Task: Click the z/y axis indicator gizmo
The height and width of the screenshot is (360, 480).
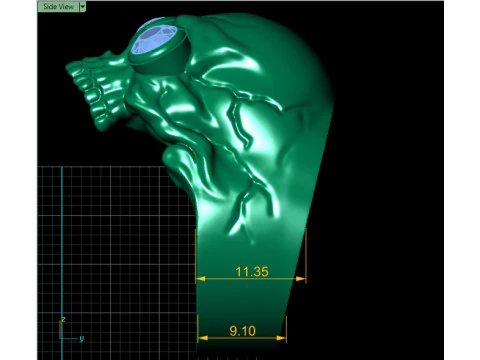Action: 71,330
